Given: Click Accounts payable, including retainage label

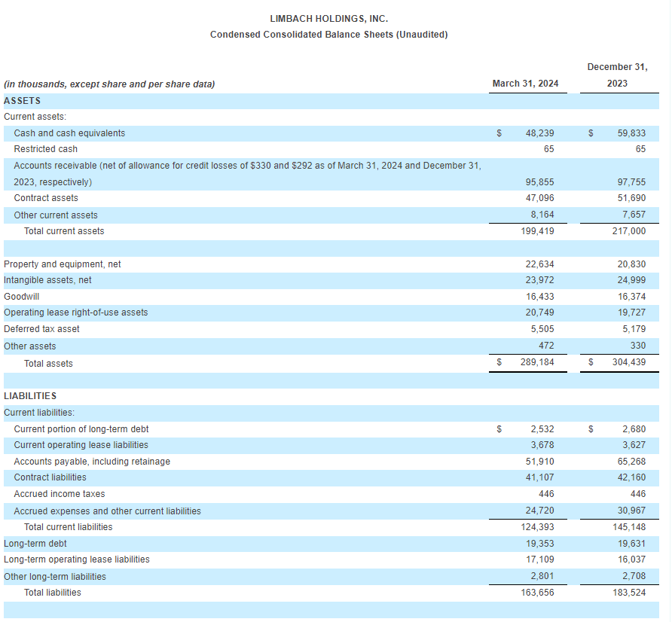Looking at the screenshot, I should pyautogui.click(x=92, y=462).
